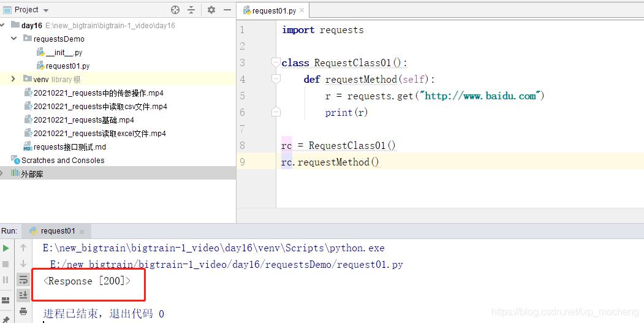Click the Stop process square icon
Image resolution: width=644 pixels, height=323 pixels.
(x=6, y=264)
